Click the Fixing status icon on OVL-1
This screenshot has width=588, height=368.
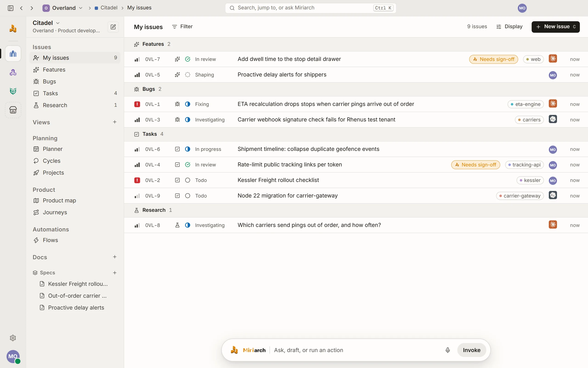tap(188, 104)
